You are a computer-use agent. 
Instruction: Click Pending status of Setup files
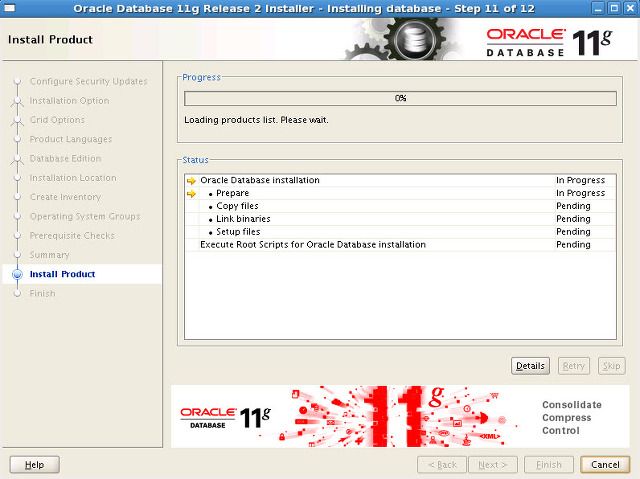[x=573, y=232]
